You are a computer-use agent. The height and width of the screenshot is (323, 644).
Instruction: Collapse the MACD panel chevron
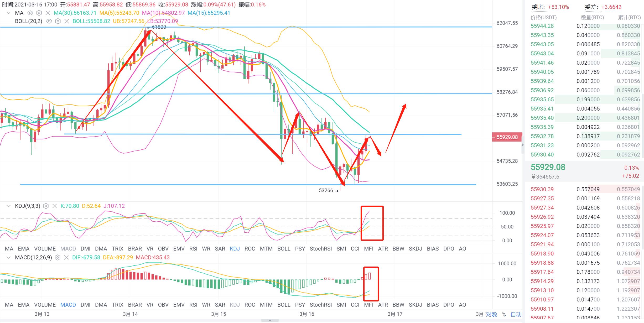[9, 258]
